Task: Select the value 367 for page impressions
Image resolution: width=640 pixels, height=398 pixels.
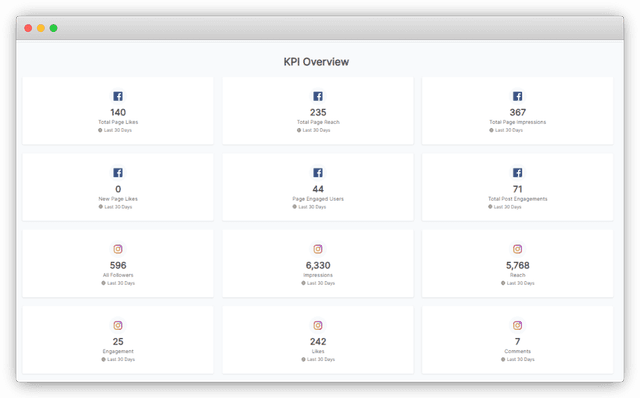Action: coord(518,112)
